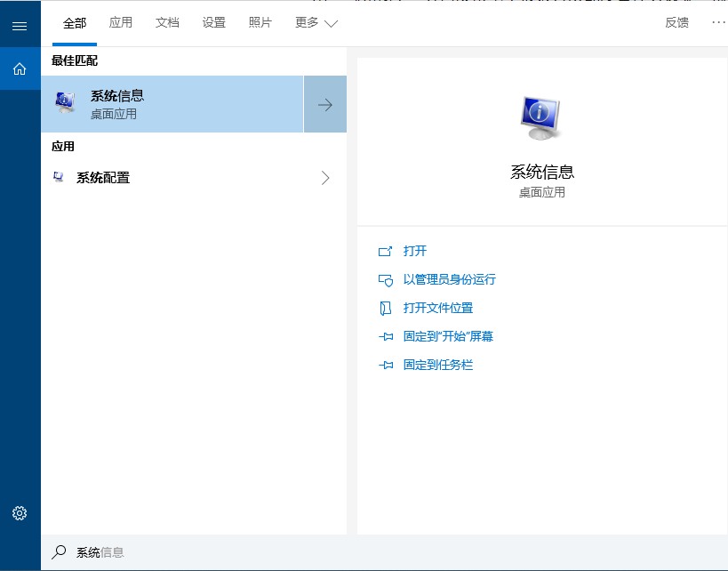Click 打开 to launch 系统信息
This screenshot has height=571, width=728.
(x=415, y=252)
